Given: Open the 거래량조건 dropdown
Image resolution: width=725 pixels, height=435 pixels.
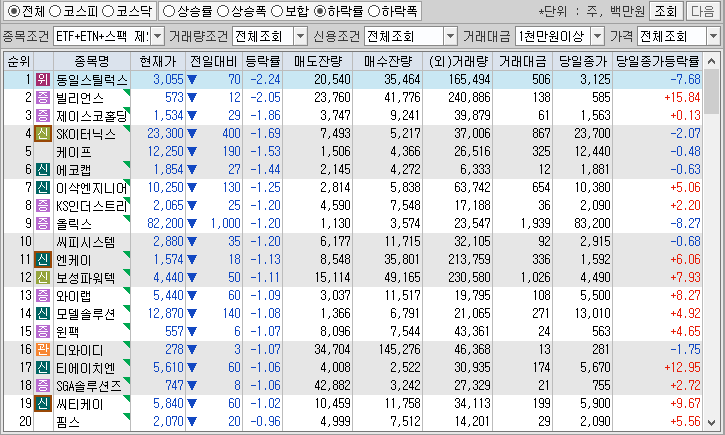Looking at the screenshot, I should [x=301, y=36].
